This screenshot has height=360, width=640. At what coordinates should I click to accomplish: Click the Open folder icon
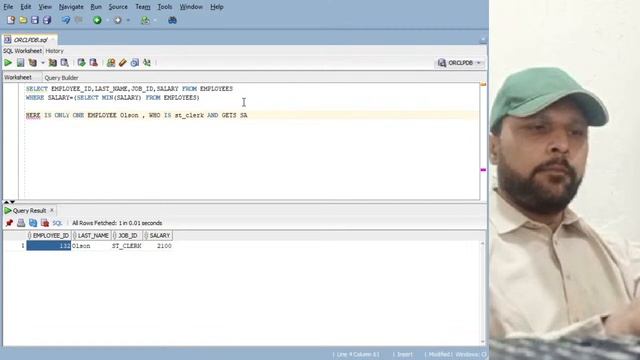[x=23, y=20]
